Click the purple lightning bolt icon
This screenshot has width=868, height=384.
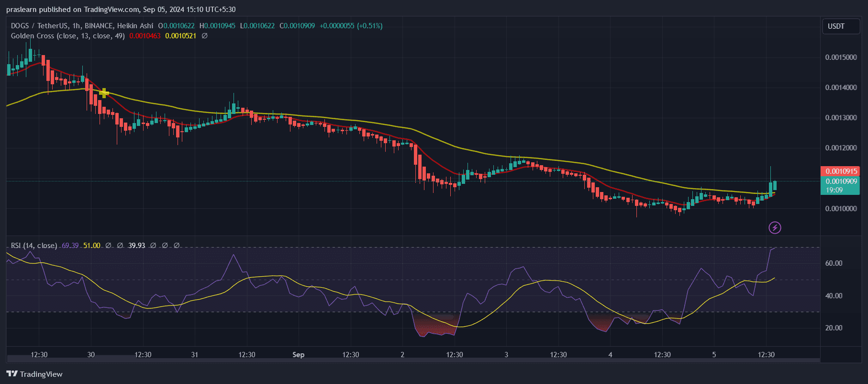tap(775, 227)
